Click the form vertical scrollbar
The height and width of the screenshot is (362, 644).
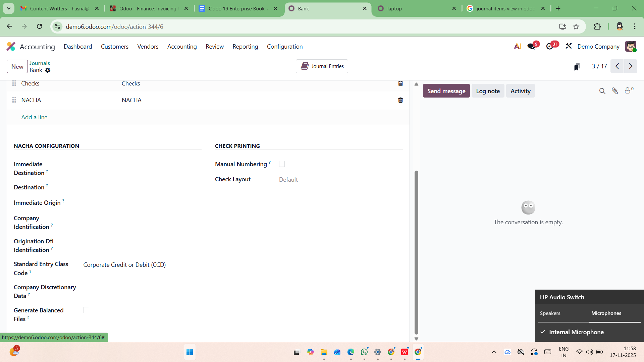tap(416, 251)
